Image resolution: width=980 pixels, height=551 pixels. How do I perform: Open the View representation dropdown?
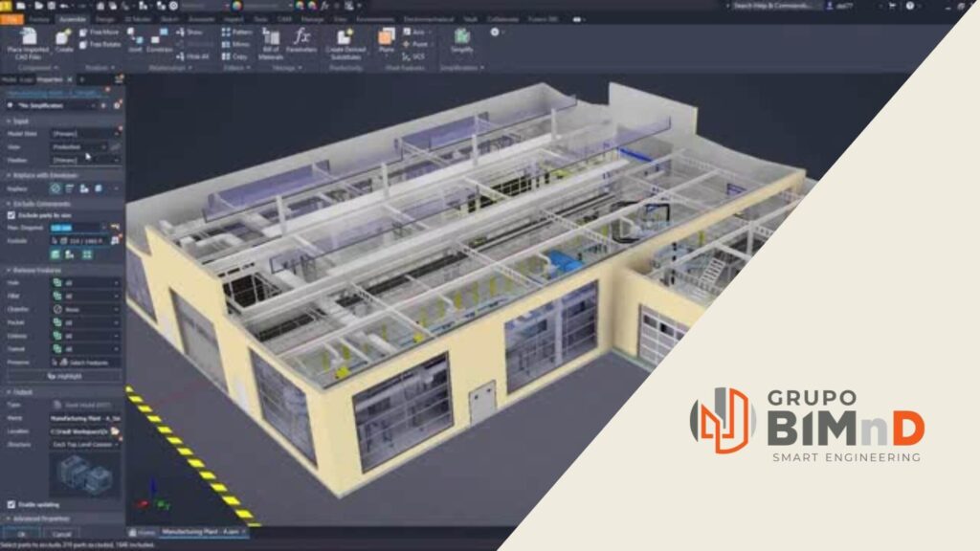(80, 146)
